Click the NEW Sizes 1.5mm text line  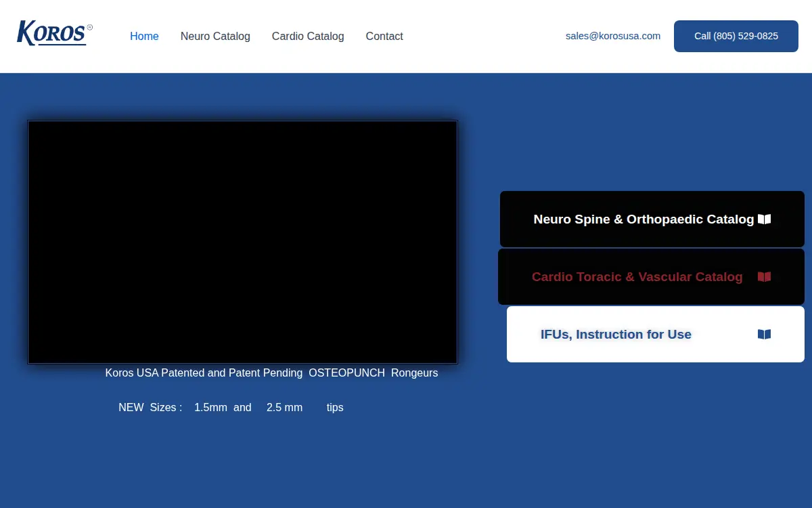pyautogui.click(x=231, y=408)
